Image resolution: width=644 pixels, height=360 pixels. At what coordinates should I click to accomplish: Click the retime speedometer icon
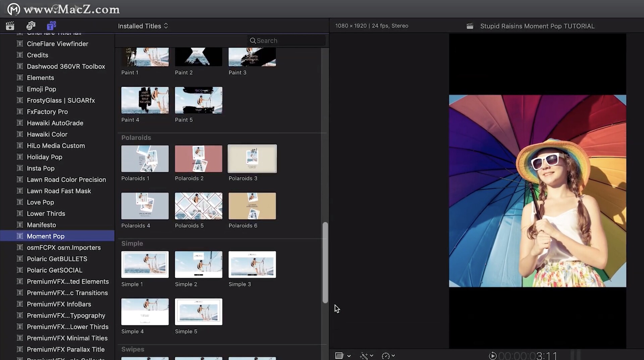click(x=386, y=356)
